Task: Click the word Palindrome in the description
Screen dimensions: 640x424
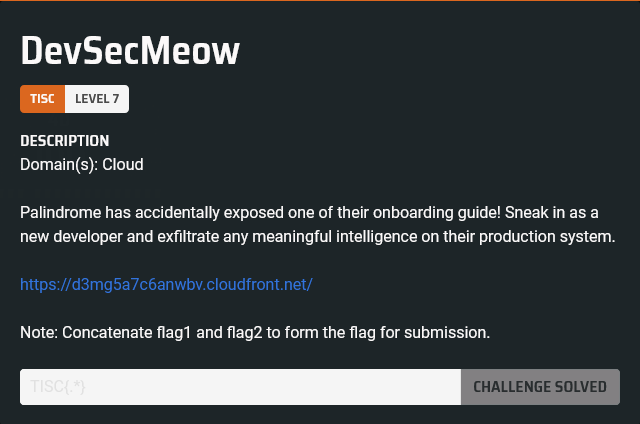Action: coord(59,212)
